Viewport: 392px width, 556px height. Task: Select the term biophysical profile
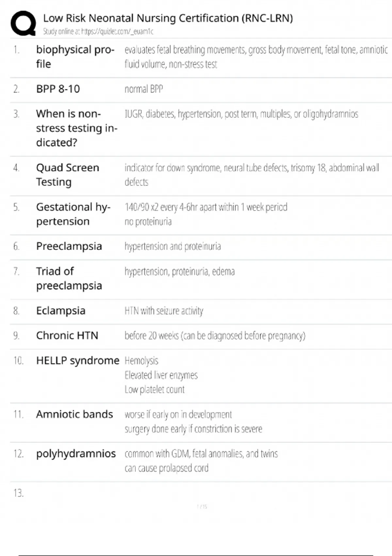75,57
